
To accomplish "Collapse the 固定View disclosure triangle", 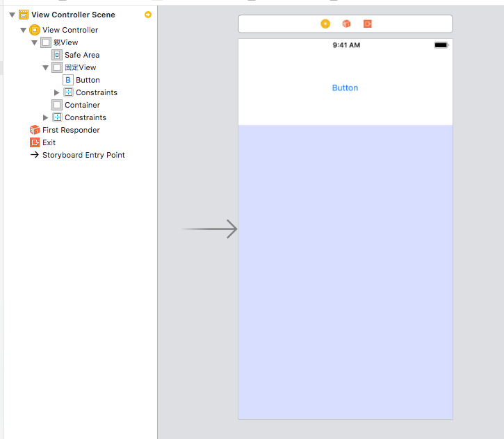I will tap(46, 67).
